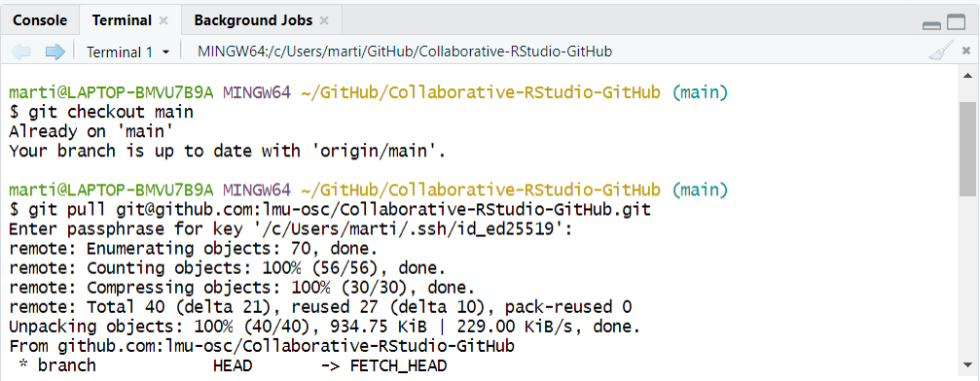The image size is (980, 381).
Task: Open the Terminal 1 dropdown
Action: click(128, 52)
